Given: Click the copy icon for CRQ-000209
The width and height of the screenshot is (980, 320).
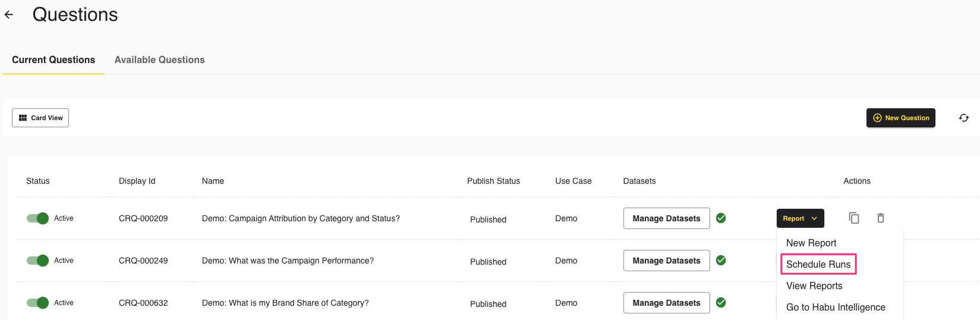Looking at the screenshot, I should [853, 218].
